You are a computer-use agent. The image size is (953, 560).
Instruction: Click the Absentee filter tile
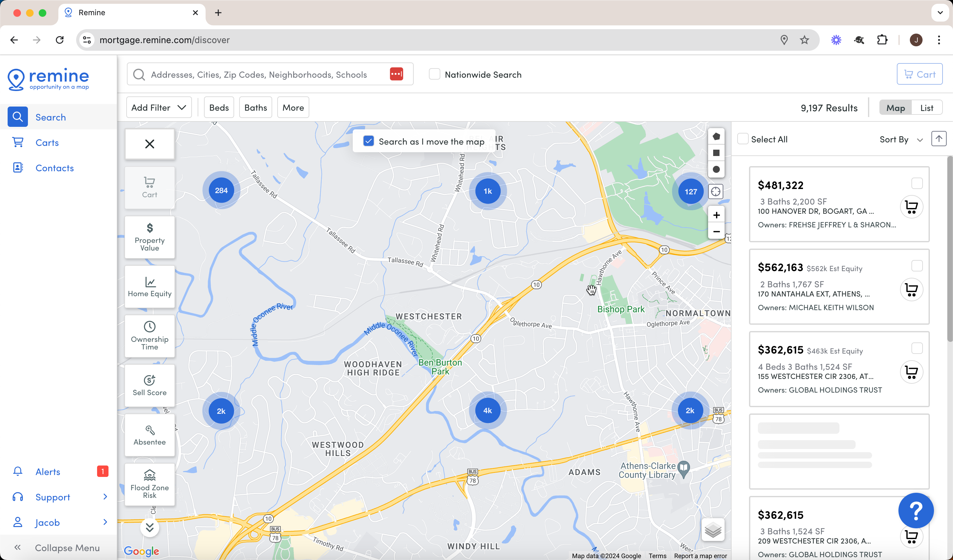point(149,435)
